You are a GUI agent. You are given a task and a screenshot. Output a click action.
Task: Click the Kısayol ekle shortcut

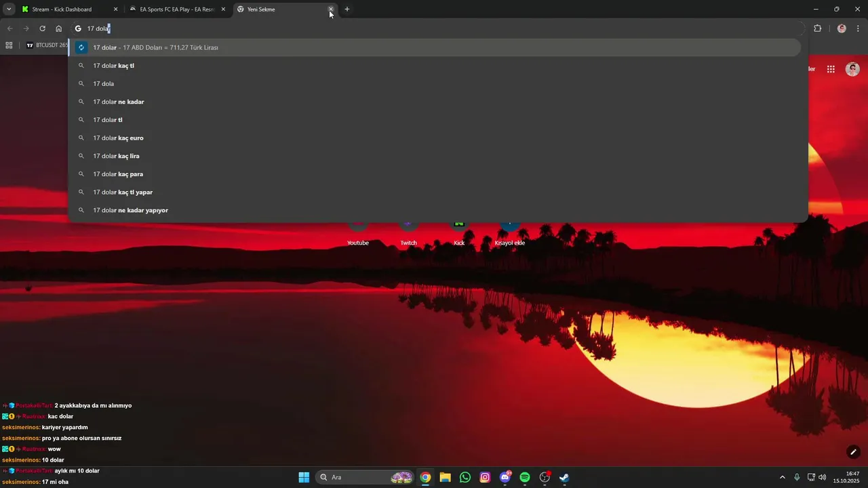pyautogui.click(x=510, y=234)
